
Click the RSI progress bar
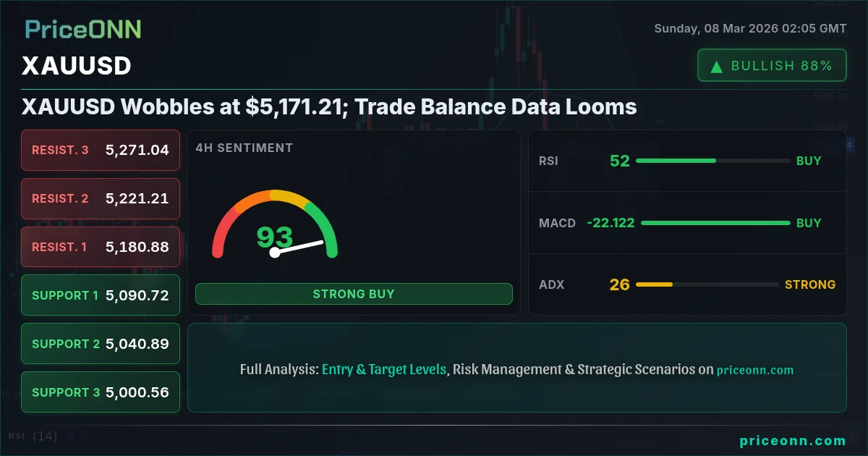tap(713, 161)
